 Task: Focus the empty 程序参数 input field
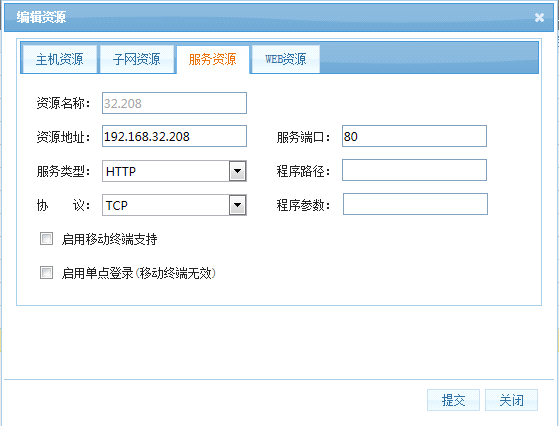click(415, 204)
